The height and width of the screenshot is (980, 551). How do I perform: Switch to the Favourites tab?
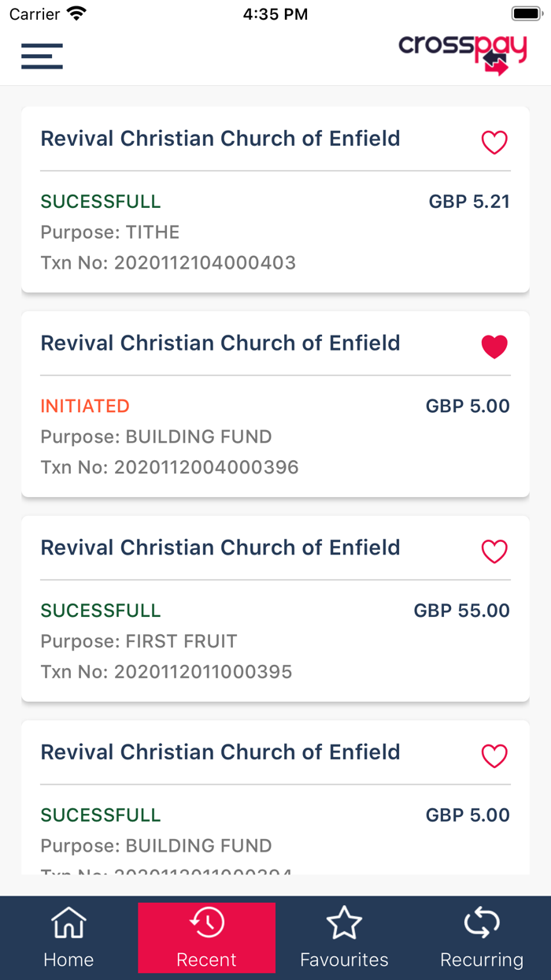pyautogui.click(x=344, y=937)
